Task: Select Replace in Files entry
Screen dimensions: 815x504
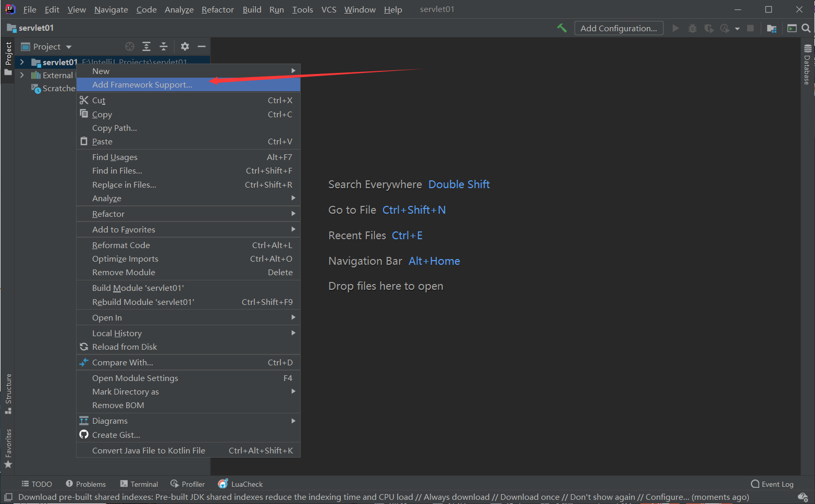Action: pos(188,185)
